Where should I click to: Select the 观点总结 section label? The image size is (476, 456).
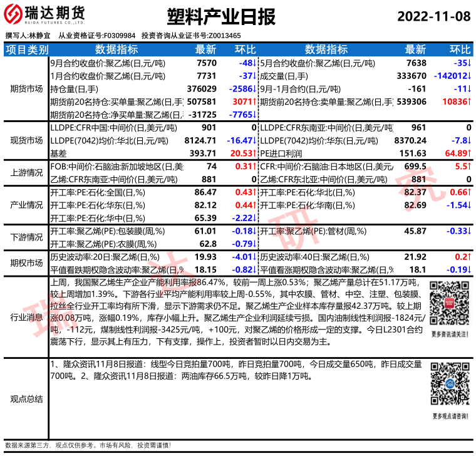[x=26, y=398]
